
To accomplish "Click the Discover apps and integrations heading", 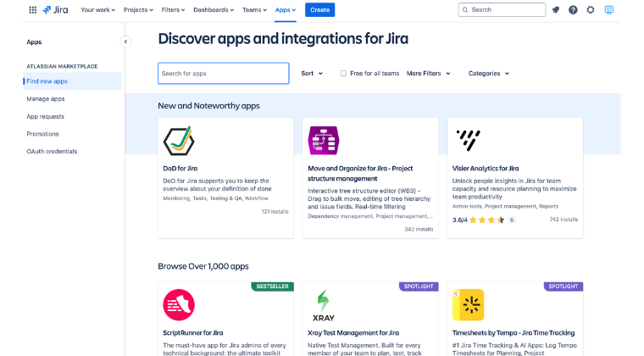I will click(283, 39).
